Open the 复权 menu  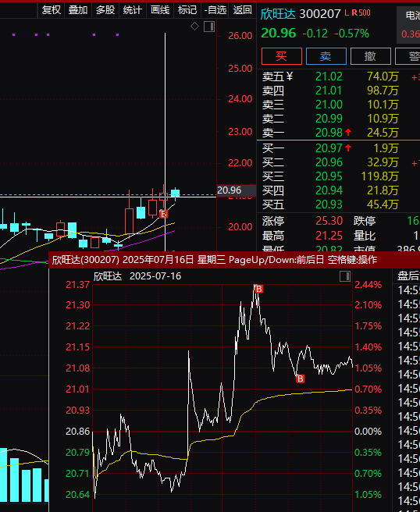(x=52, y=10)
